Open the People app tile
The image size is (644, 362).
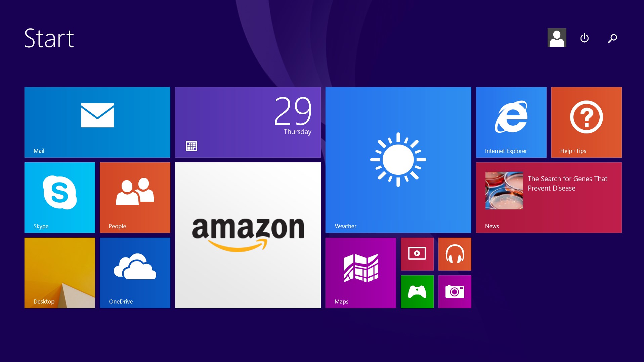135,198
